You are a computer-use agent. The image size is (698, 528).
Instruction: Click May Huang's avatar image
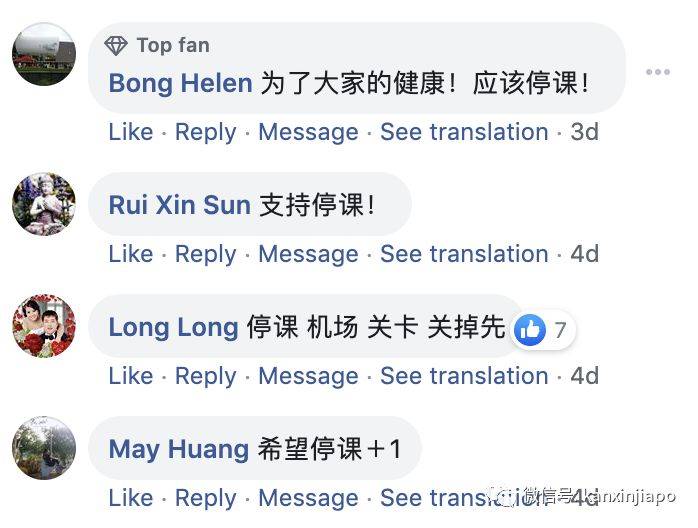coord(43,448)
